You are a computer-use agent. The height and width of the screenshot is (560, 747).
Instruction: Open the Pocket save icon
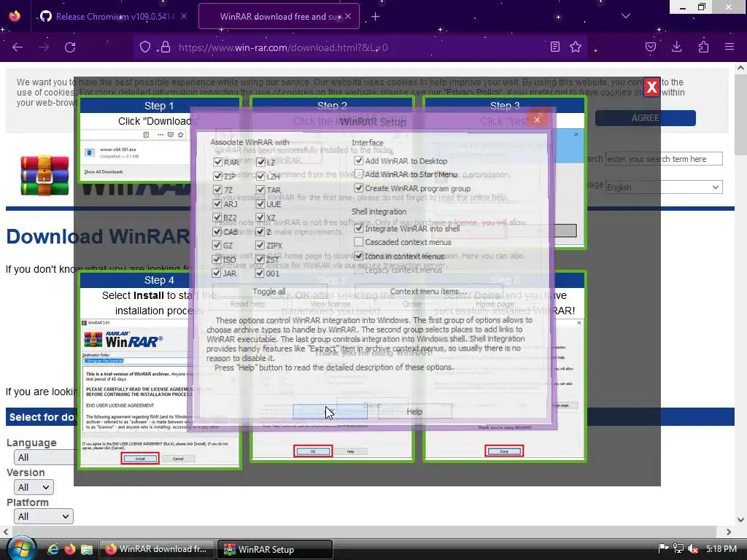pos(650,47)
